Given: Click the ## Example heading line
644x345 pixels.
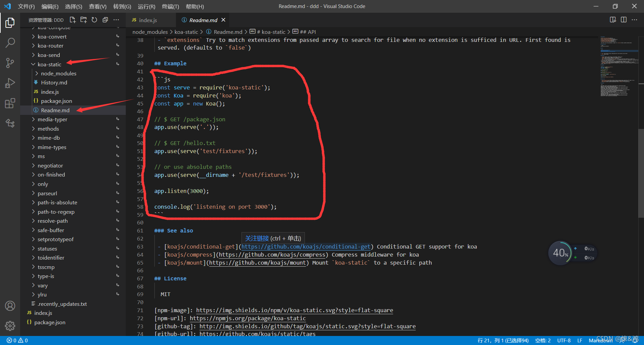Looking at the screenshot, I should tap(170, 63).
